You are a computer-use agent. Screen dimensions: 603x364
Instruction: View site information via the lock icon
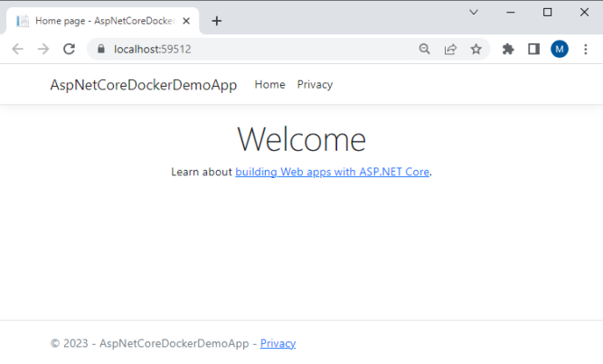[x=100, y=49]
